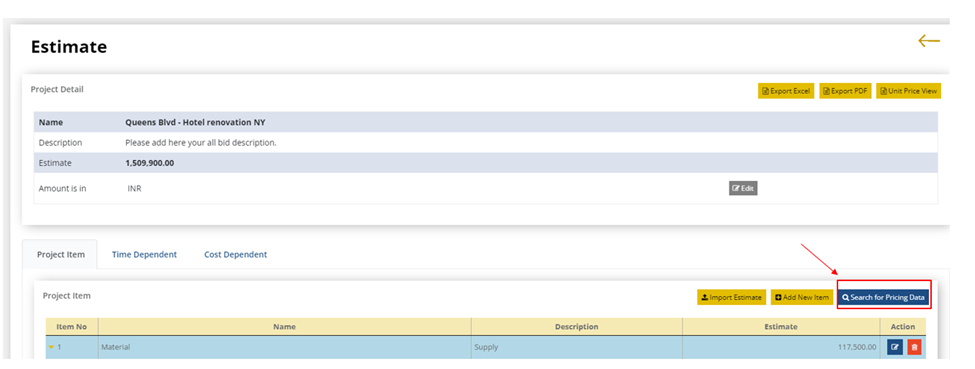This screenshot has width=975, height=369.
Task: Click the Description column header
Action: point(576,327)
